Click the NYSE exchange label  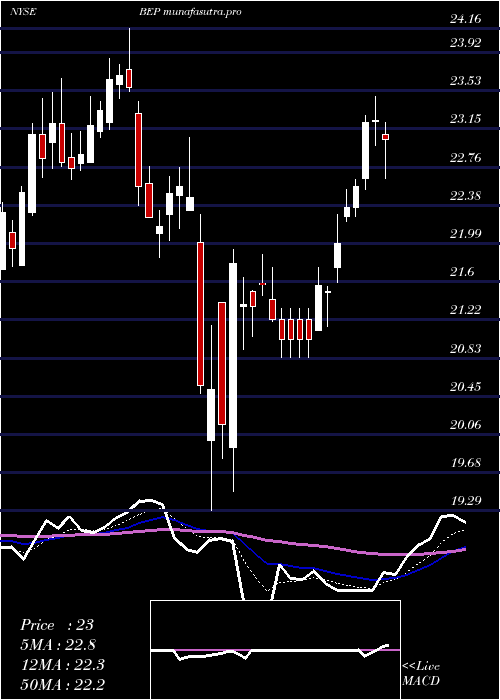pyautogui.click(x=23, y=12)
